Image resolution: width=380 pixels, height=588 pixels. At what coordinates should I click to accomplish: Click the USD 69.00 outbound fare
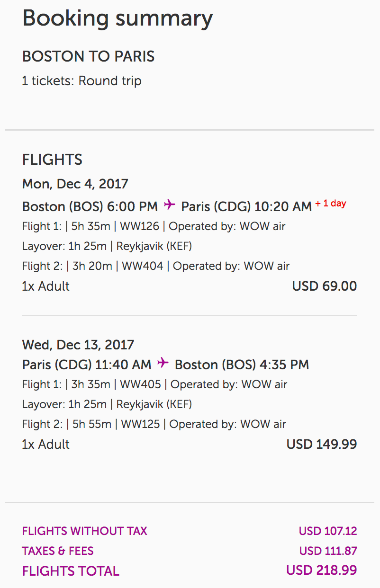pos(325,286)
